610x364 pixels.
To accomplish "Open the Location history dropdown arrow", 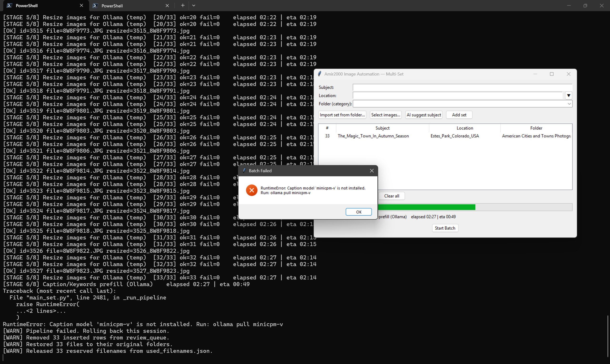I will [x=569, y=96].
